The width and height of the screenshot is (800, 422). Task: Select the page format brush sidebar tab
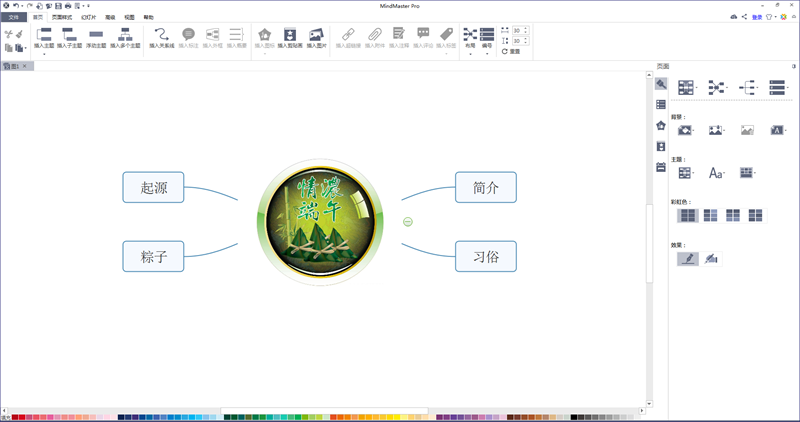pyautogui.click(x=661, y=84)
